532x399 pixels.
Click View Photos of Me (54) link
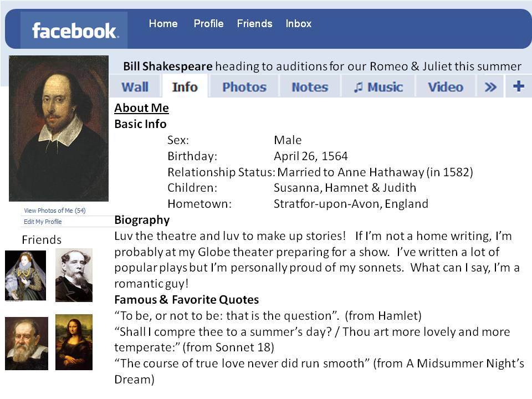pos(55,211)
